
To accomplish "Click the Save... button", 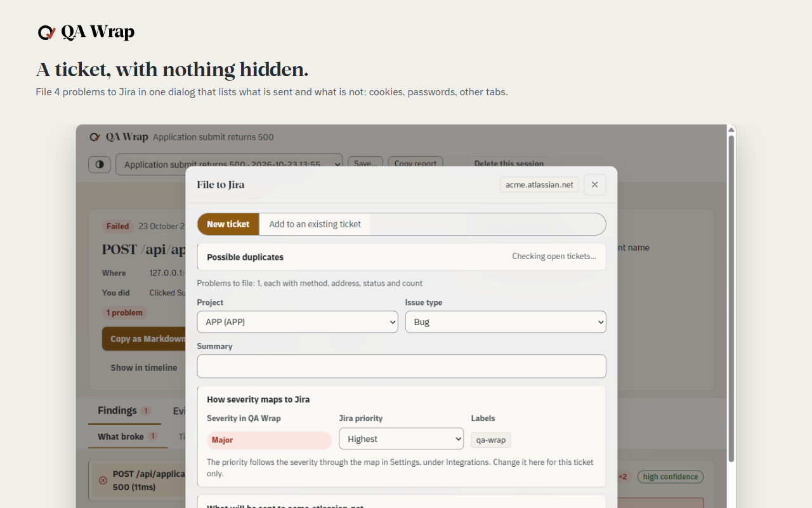I will [365, 164].
